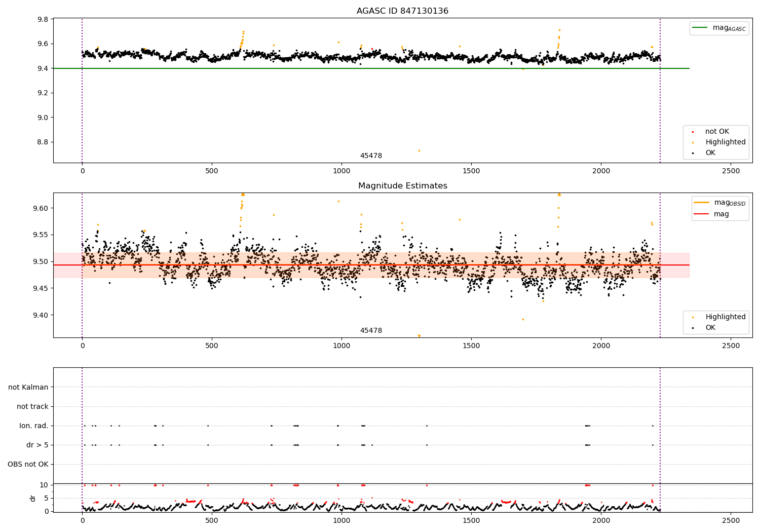Click the 'dr' y-axis label
760x532 pixels.
(33, 498)
